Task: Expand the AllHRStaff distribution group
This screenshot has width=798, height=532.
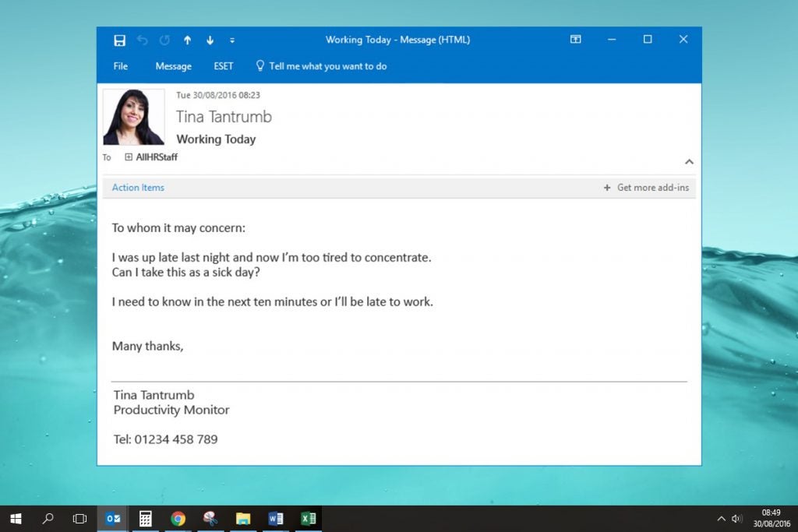Action: (x=129, y=157)
